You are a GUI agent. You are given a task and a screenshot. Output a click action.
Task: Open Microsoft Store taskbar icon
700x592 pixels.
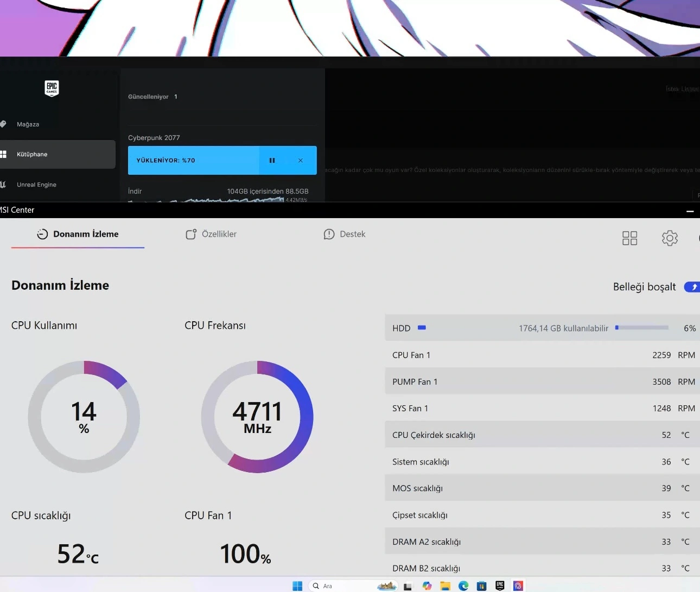click(x=481, y=586)
